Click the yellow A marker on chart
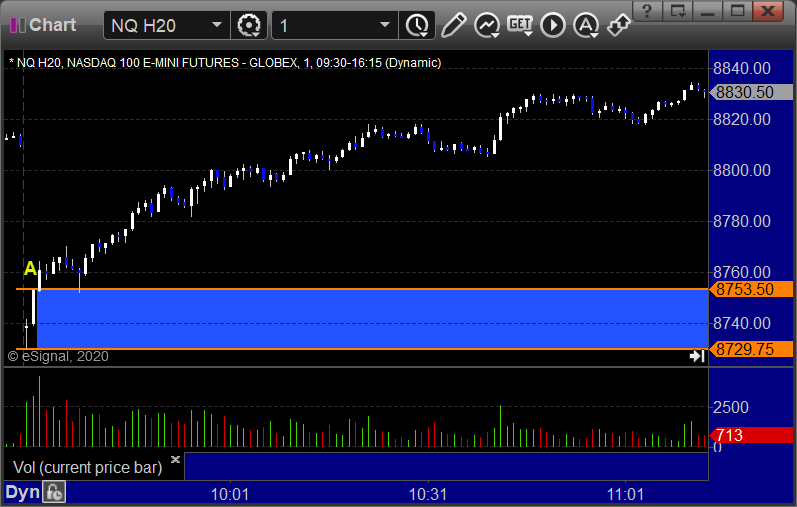This screenshot has height=507, width=797. click(30, 268)
